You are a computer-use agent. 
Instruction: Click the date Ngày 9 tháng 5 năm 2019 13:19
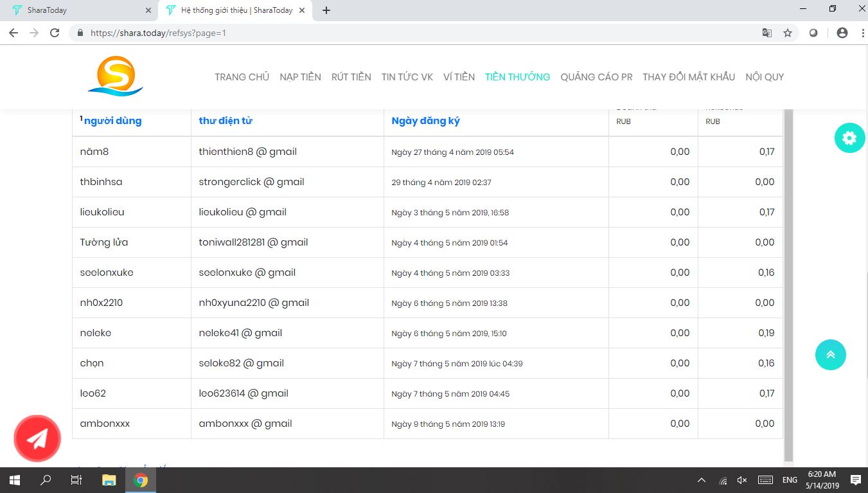pyautogui.click(x=448, y=424)
